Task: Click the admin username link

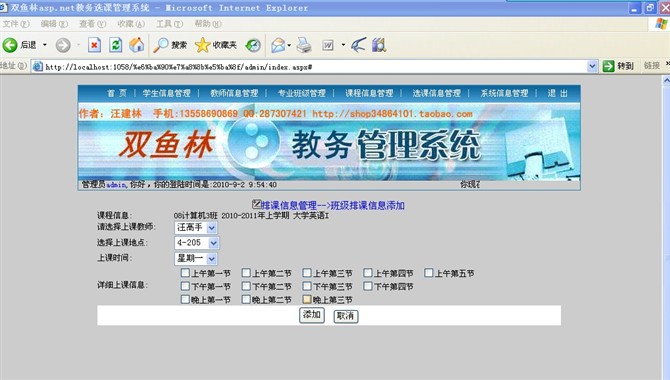Action: (116, 185)
